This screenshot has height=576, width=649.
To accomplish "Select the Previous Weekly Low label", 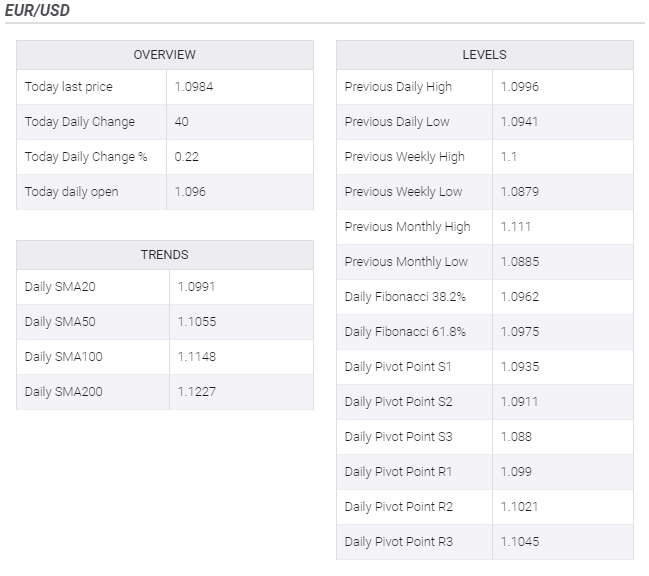I will click(x=404, y=192).
